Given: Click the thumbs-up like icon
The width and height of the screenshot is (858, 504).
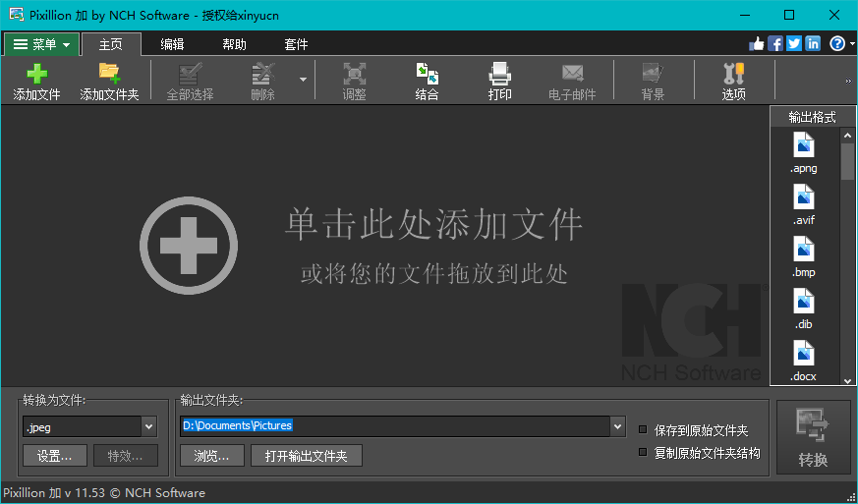Looking at the screenshot, I should tap(757, 43).
